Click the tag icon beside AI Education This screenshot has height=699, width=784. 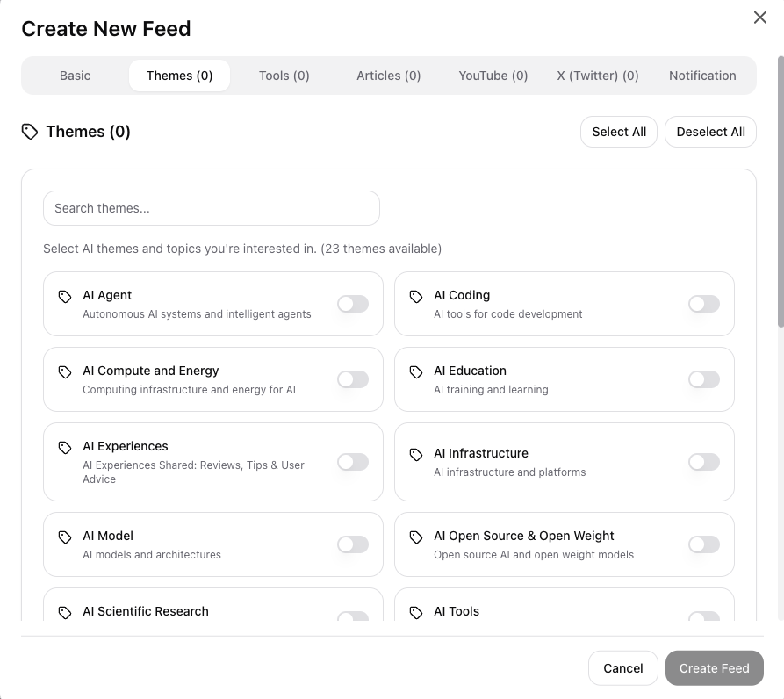point(416,372)
